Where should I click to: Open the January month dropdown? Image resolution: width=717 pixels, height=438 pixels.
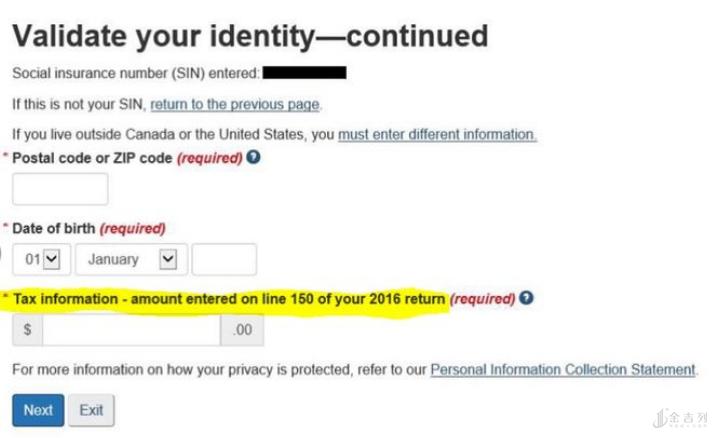pyautogui.click(x=130, y=259)
